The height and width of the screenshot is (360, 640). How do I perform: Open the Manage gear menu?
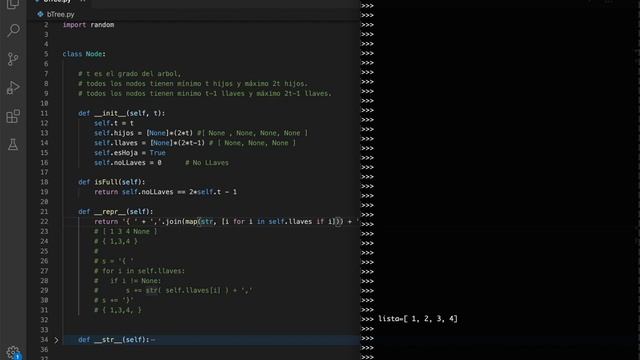point(13,353)
